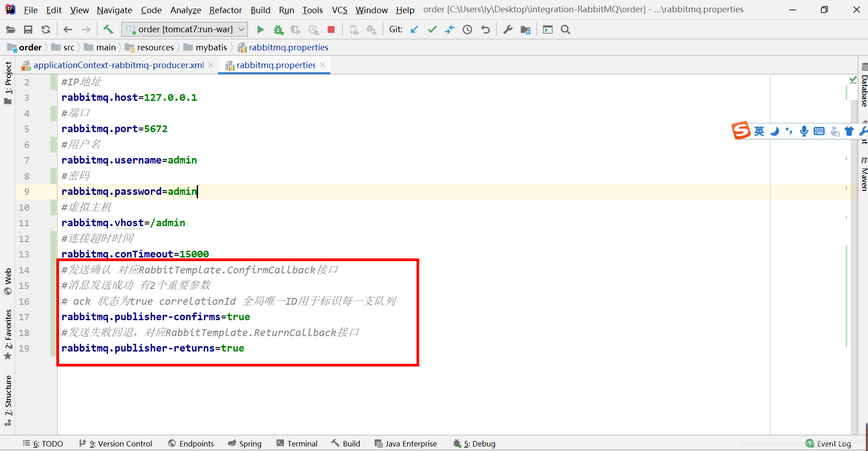Screen dimensions: 868x451
Task: Click the Sogou input method S logo
Action: [741, 131]
